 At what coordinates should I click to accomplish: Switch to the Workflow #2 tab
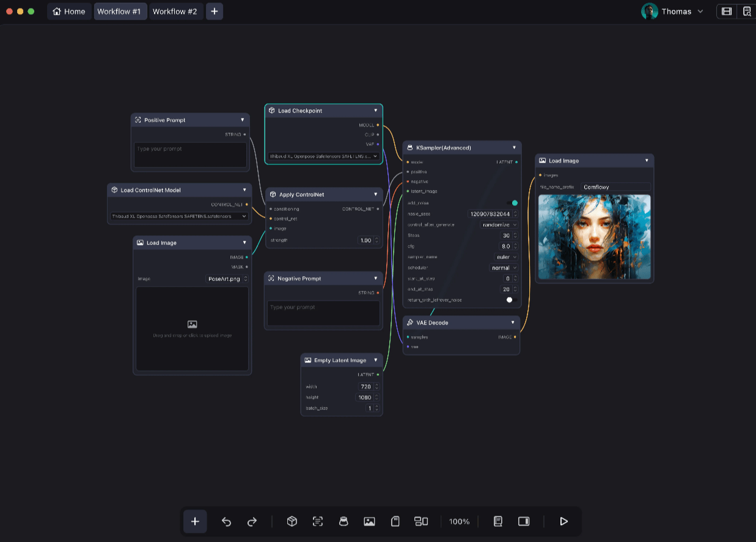[x=175, y=12]
